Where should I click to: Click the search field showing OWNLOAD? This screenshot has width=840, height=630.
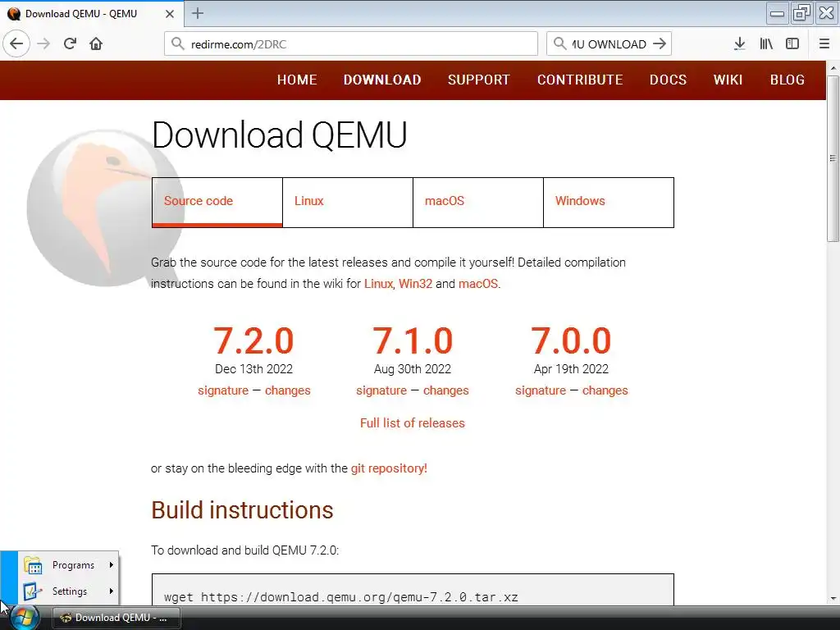click(x=609, y=44)
